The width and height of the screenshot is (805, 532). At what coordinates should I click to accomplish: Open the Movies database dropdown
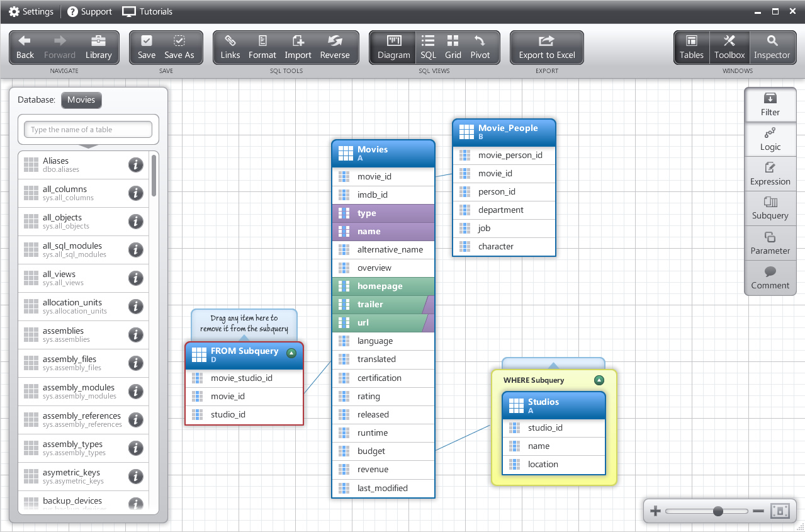point(81,99)
